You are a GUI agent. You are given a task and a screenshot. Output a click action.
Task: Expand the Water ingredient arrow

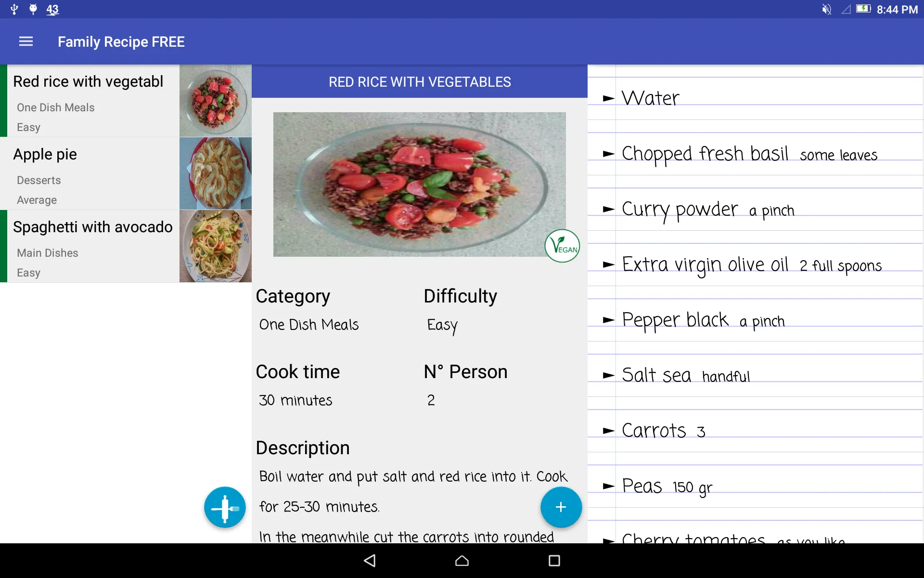(x=606, y=98)
